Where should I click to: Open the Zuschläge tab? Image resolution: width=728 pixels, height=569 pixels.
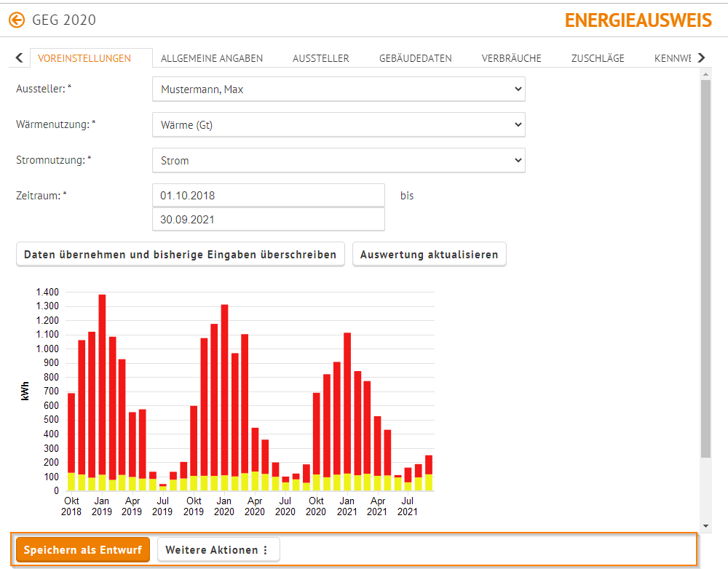click(598, 58)
